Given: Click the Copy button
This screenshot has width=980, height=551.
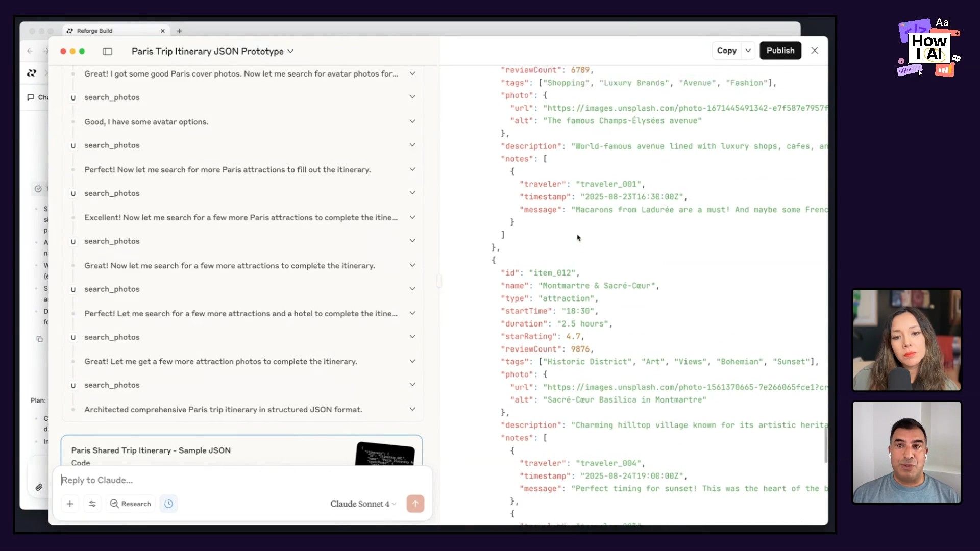Looking at the screenshot, I should pos(726,51).
